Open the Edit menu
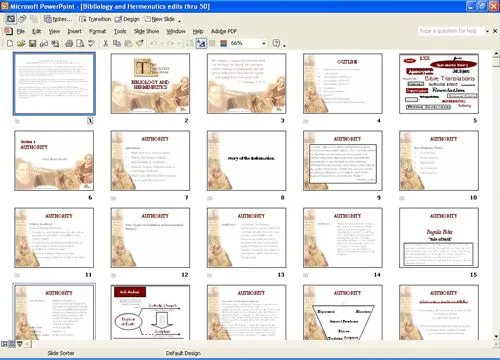 pyautogui.click(x=36, y=31)
